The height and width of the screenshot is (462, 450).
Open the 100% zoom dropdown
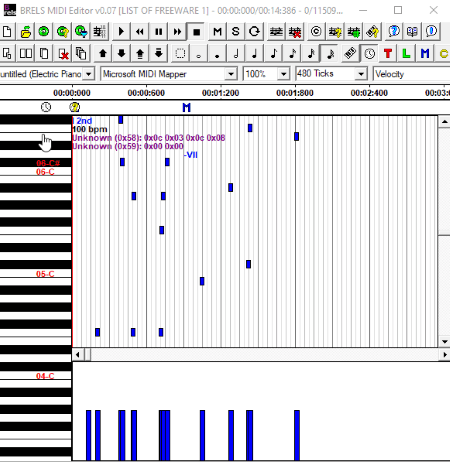pyautogui.click(x=283, y=74)
